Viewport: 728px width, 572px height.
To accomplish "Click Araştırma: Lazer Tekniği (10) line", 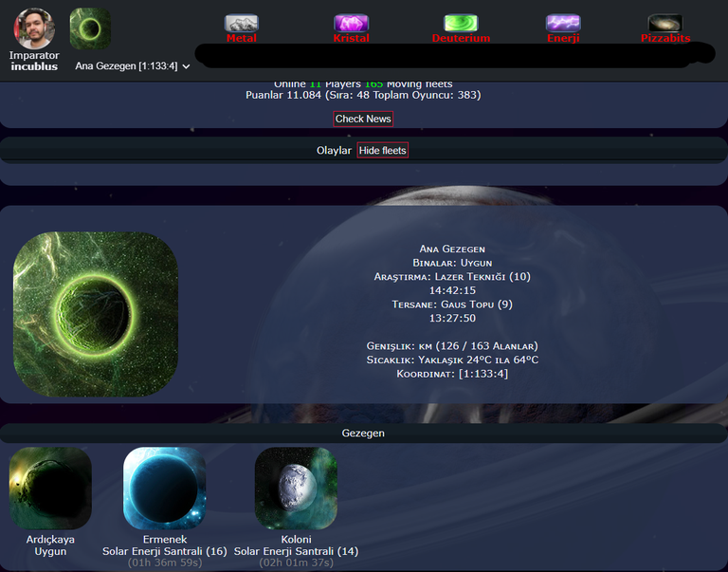I will 452,276.
